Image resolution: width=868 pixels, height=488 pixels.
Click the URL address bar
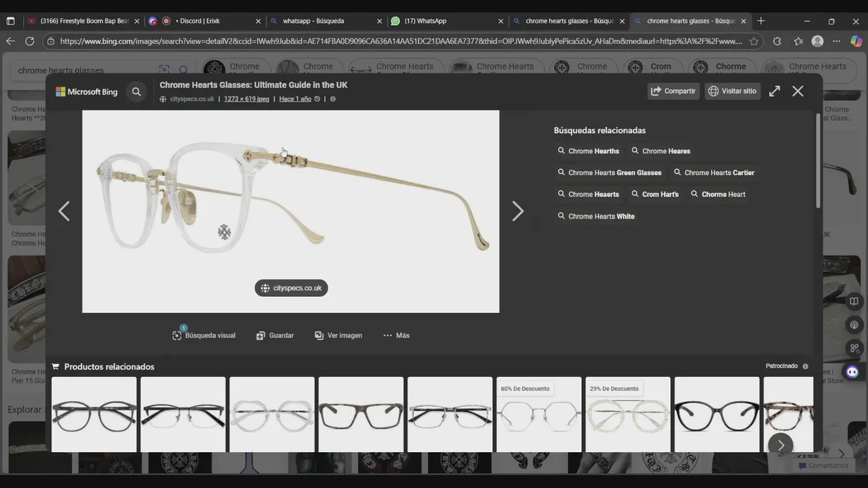click(x=400, y=41)
